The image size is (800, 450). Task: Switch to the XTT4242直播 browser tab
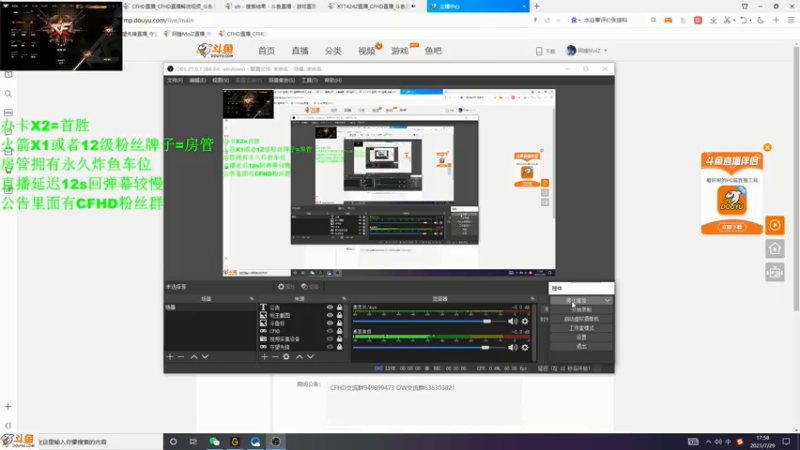click(372, 6)
